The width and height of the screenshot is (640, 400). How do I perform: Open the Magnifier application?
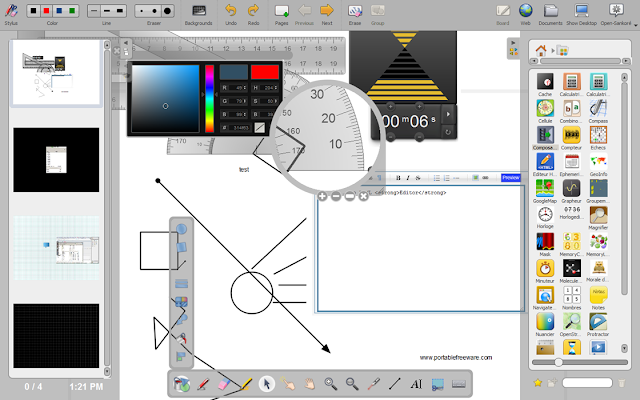[598, 218]
